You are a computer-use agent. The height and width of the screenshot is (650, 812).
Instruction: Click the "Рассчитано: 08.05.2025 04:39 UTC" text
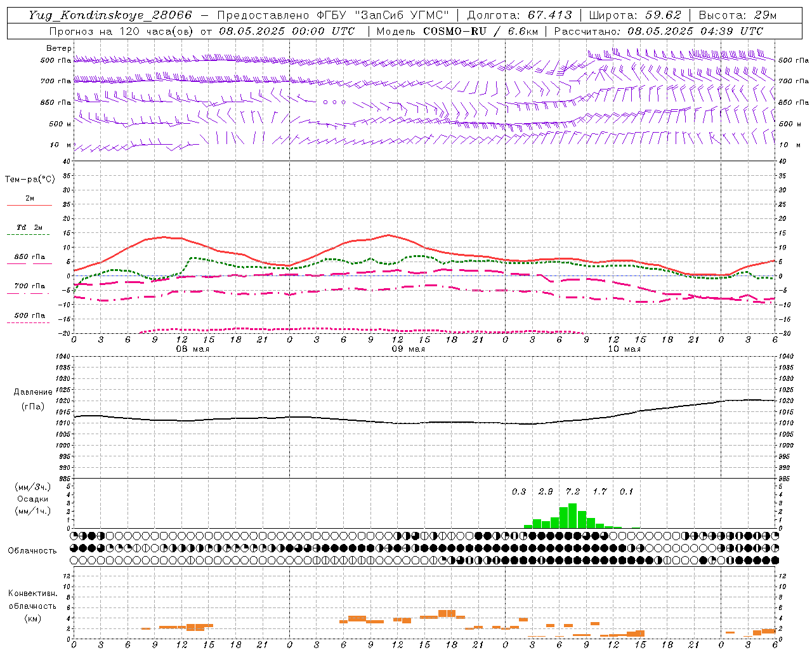(x=658, y=31)
